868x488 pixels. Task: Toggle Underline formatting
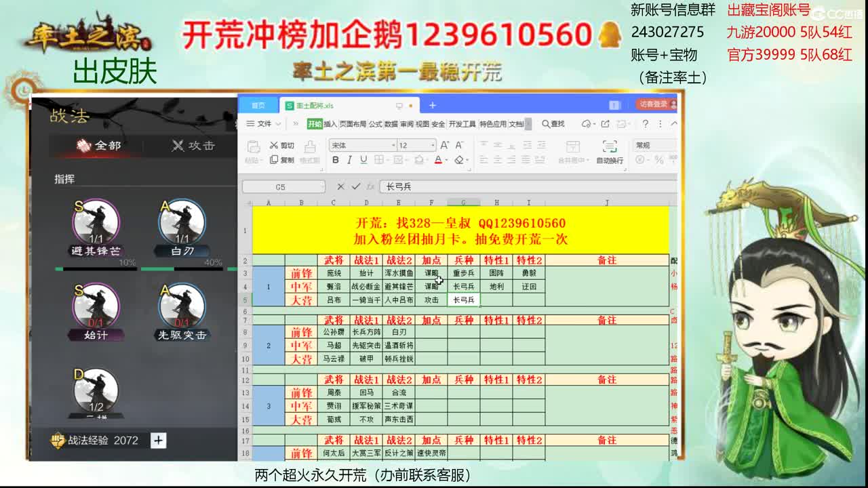pyautogui.click(x=363, y=160)
